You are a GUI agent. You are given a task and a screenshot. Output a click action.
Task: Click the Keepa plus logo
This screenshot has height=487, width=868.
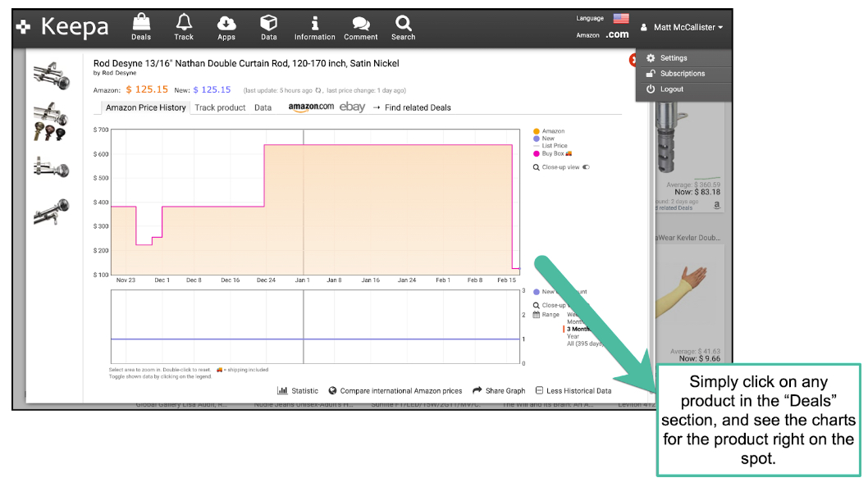pyautogui.click(x=23, y=26)
